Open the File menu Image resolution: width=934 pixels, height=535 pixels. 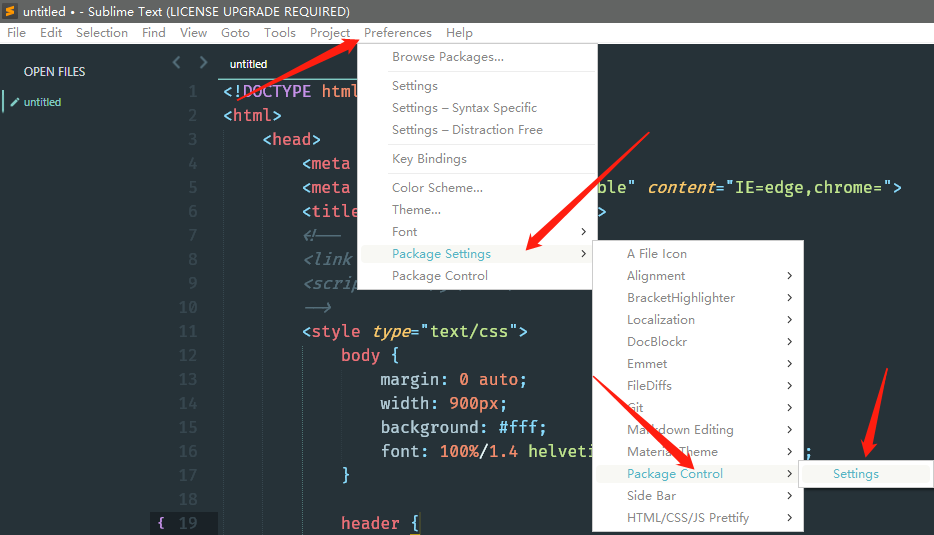17,33
